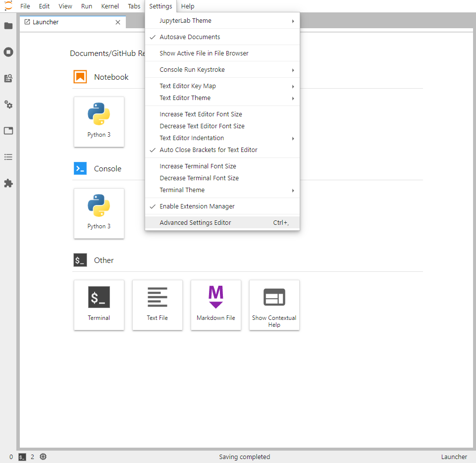Viewport: 476px width, 463px height.
Task: Open the Help menu
Action: pos(188,6)
